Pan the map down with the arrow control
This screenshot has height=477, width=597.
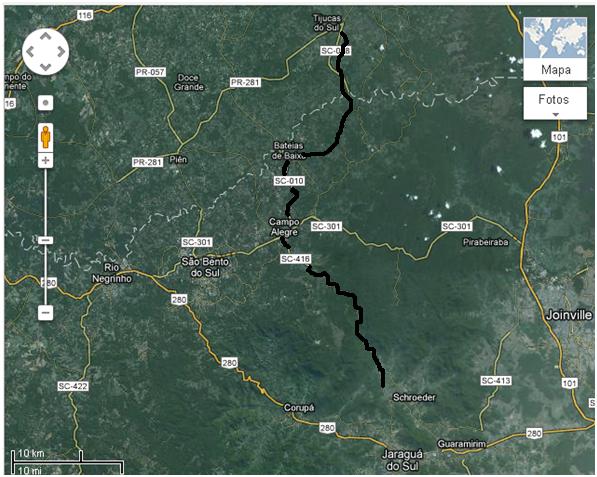pyautogui.click(x=46, y=67)
